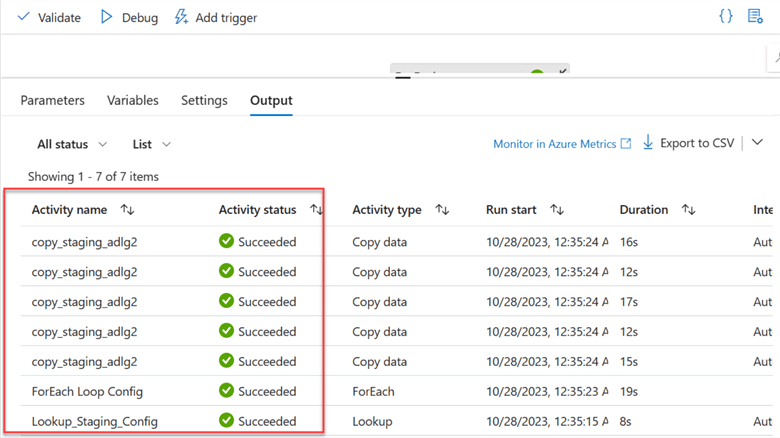Click the Debug play icon
The height and width of the screenshot is (438, 780).
[x=106, y=17]
